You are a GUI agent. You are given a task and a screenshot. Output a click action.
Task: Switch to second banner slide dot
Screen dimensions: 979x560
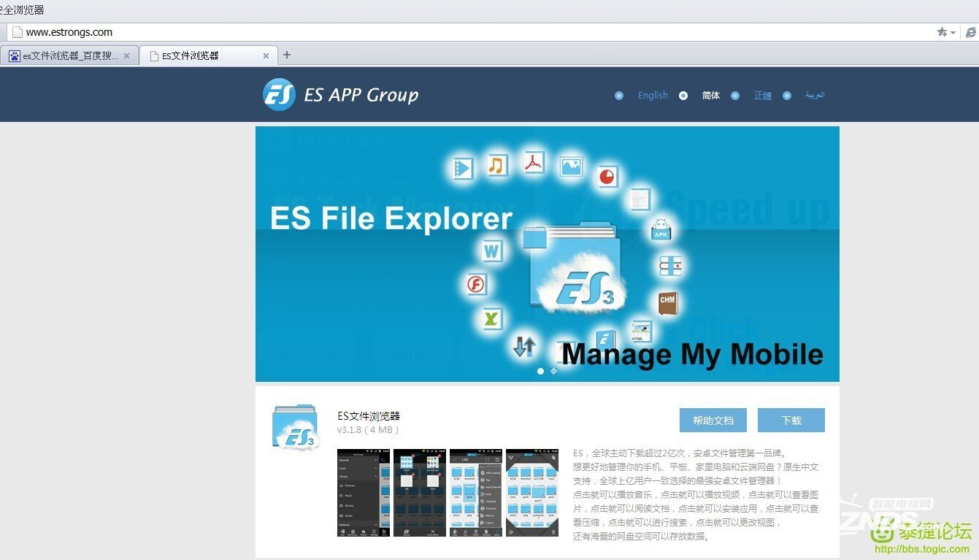pyautogui.click(x=553, y=371)
